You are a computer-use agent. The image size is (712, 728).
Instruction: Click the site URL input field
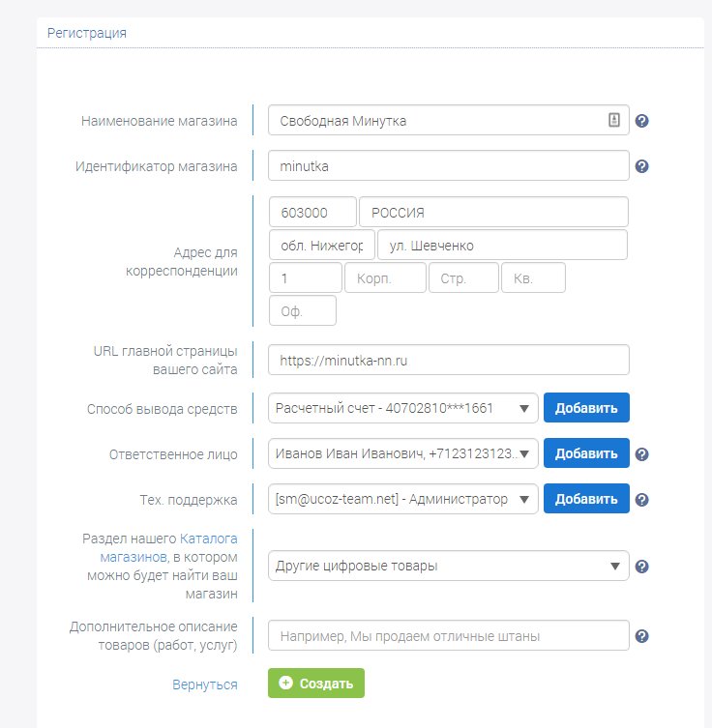[x=448, y=360]
